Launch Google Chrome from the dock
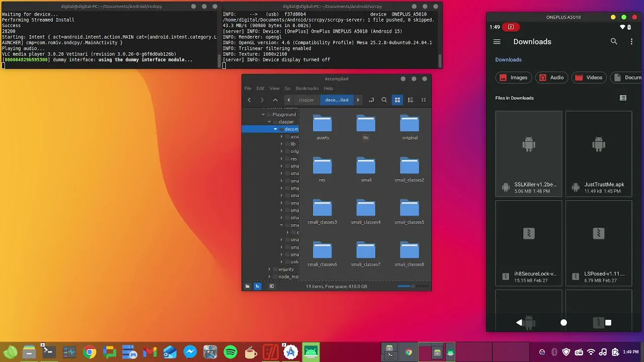644x362 pixels. 90,352
